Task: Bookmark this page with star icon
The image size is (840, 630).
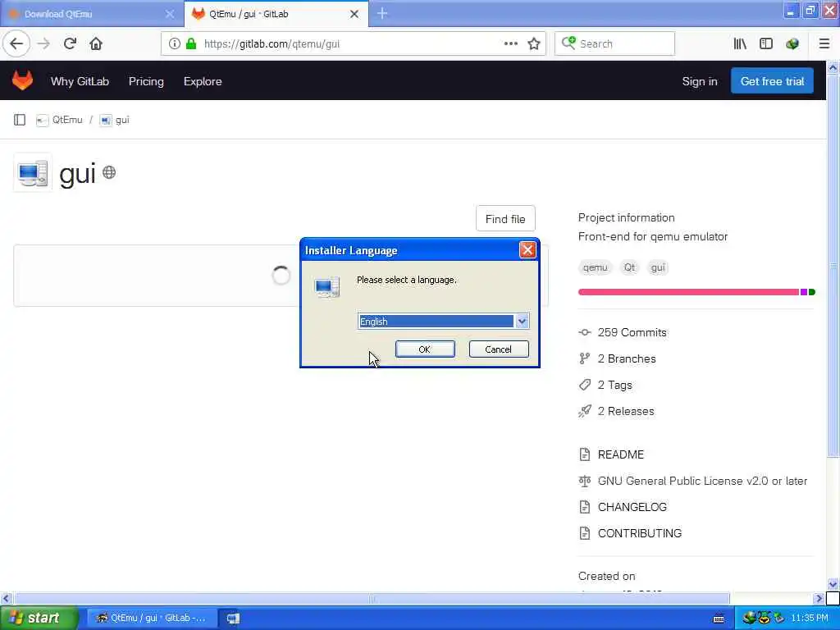Action: click(x=533, y=44)
